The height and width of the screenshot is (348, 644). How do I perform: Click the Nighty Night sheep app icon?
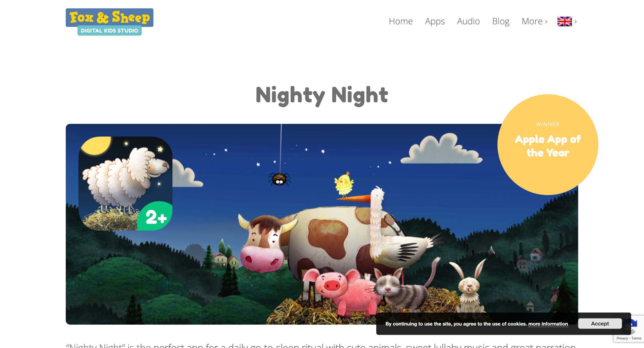[125, 183]
